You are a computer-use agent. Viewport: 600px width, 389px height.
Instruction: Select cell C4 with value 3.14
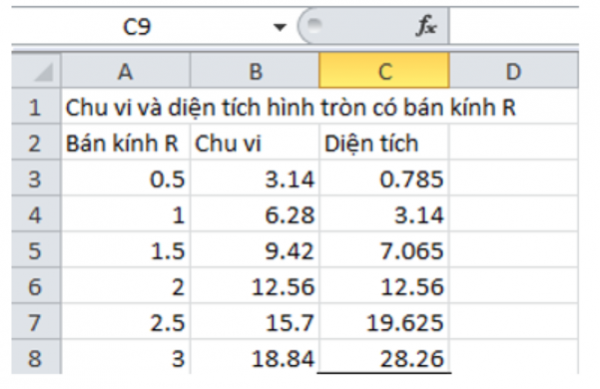coord(384,214)
